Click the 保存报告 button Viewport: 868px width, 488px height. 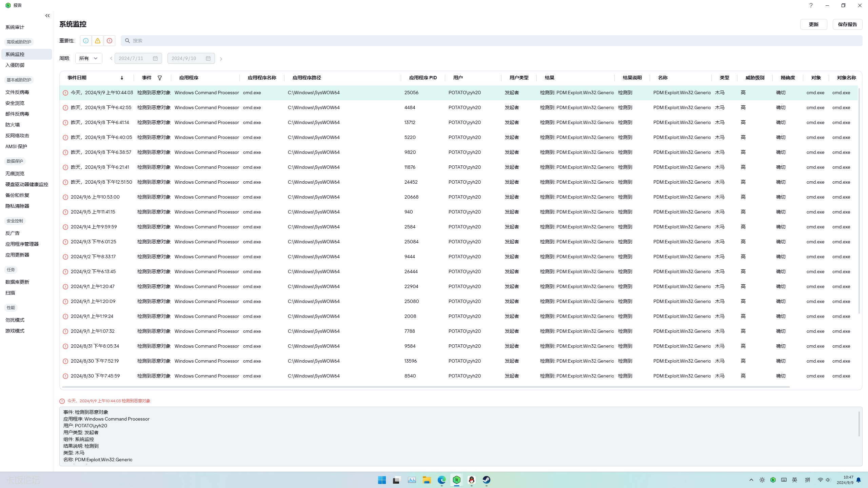(x=847, y=24)
